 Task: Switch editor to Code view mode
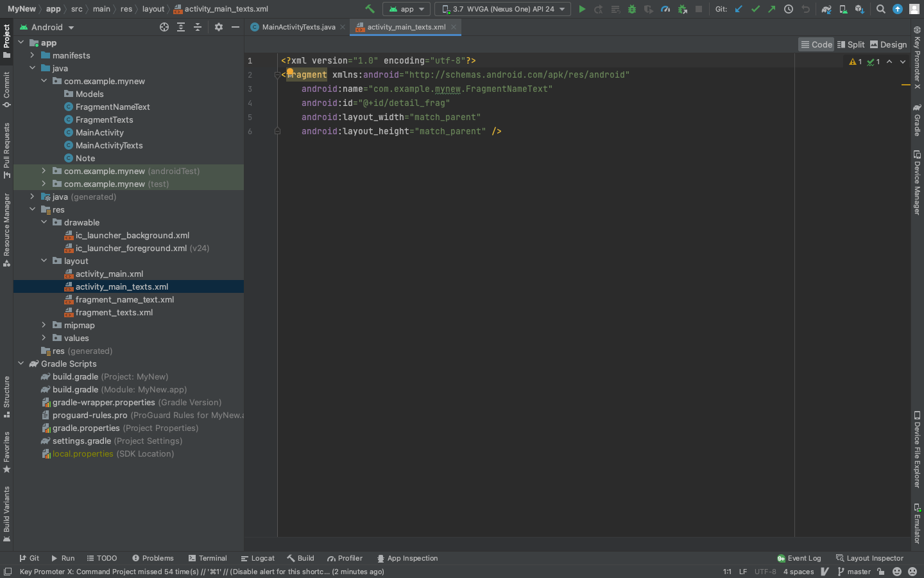(816, 44)
